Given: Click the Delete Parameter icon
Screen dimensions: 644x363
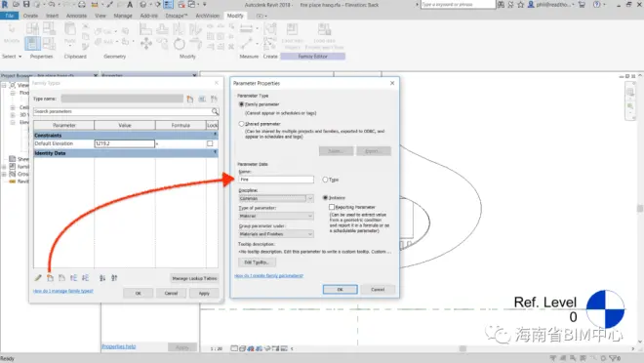Looking at the screenshot, I should point(62,278).
